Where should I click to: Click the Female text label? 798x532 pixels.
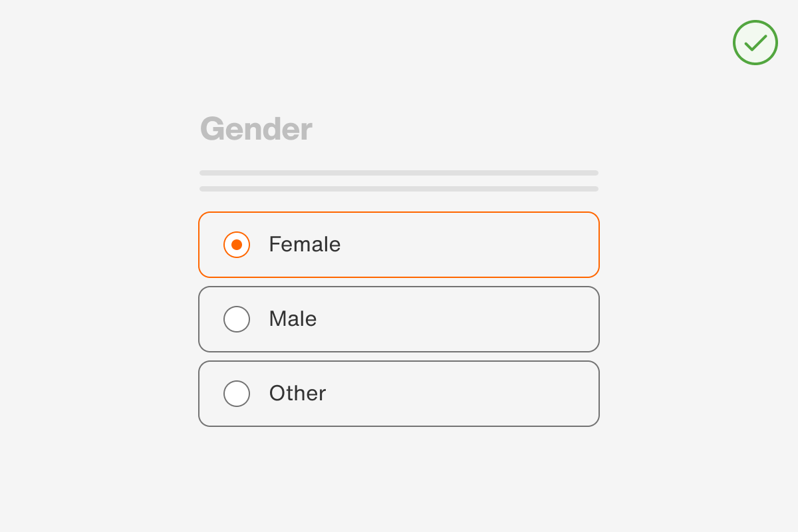coord(305,245)
